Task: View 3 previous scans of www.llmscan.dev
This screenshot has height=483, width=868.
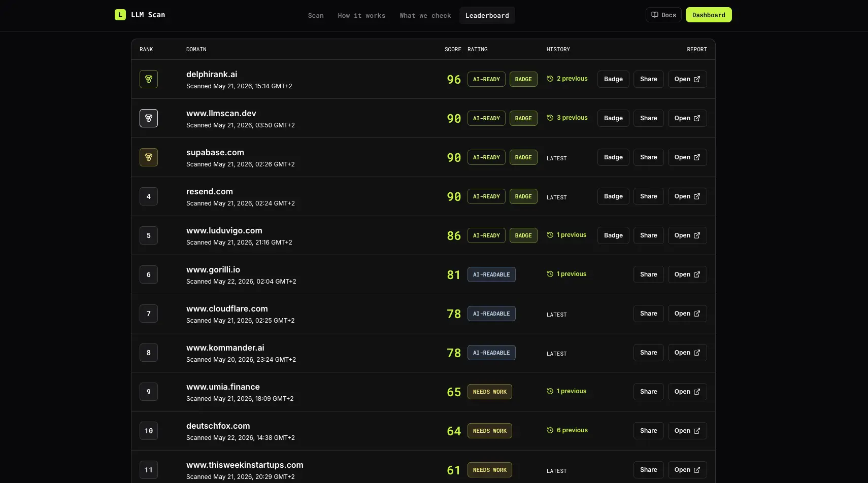Action: point(567,118)
